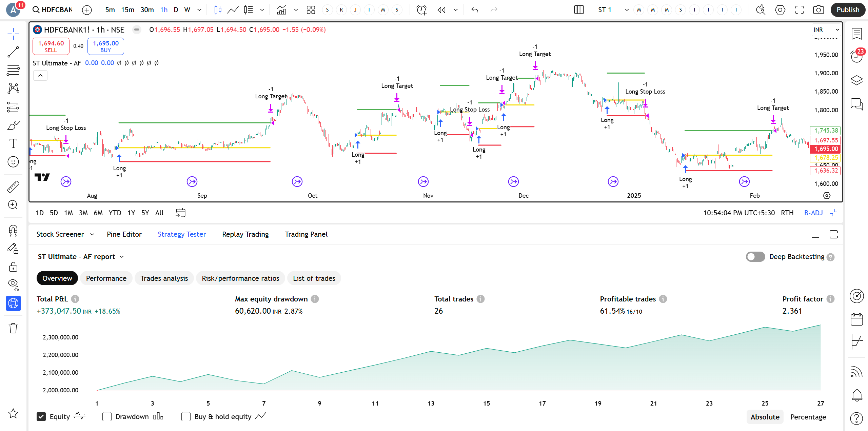Image resolution: width=868 pixels, height=431 pixels.
Task: Activate the zoom in tool
Action: tap(13, 205)
